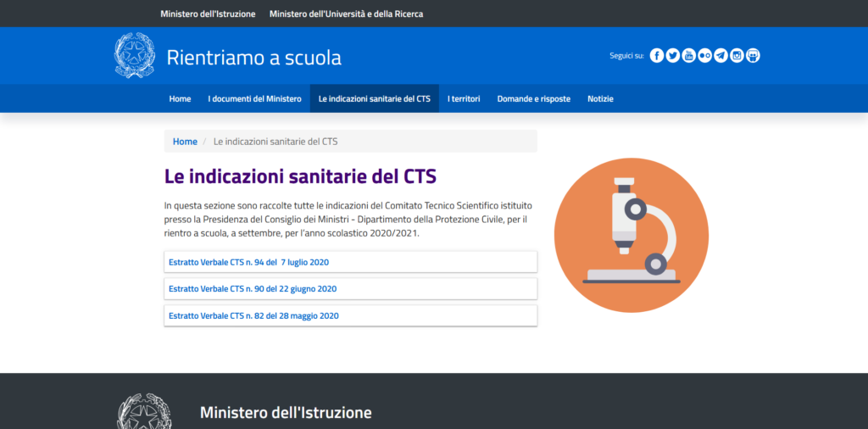Viewport: 868px width, 429px height.
Task: Open the Twitter social icon
Action: [672, 55]
